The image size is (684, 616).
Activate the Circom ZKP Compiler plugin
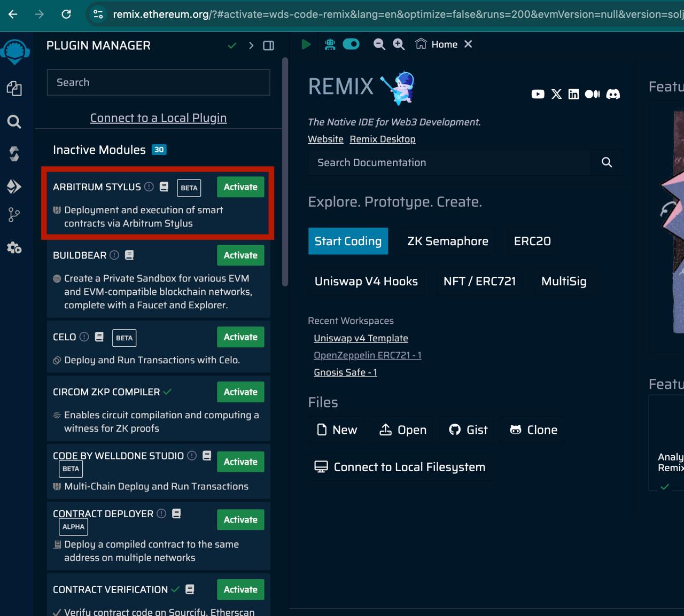tap(240, 392)
